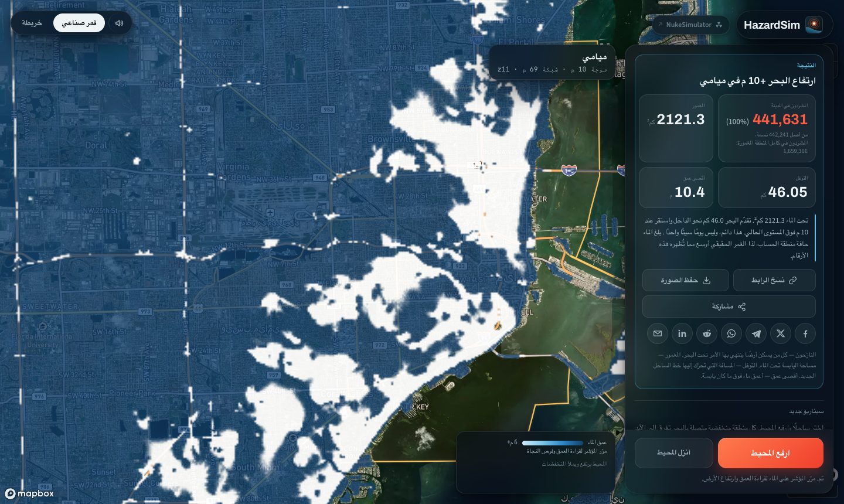Click the HazardSim logo icon
This screenshot has height=504, width=844.
814,25
